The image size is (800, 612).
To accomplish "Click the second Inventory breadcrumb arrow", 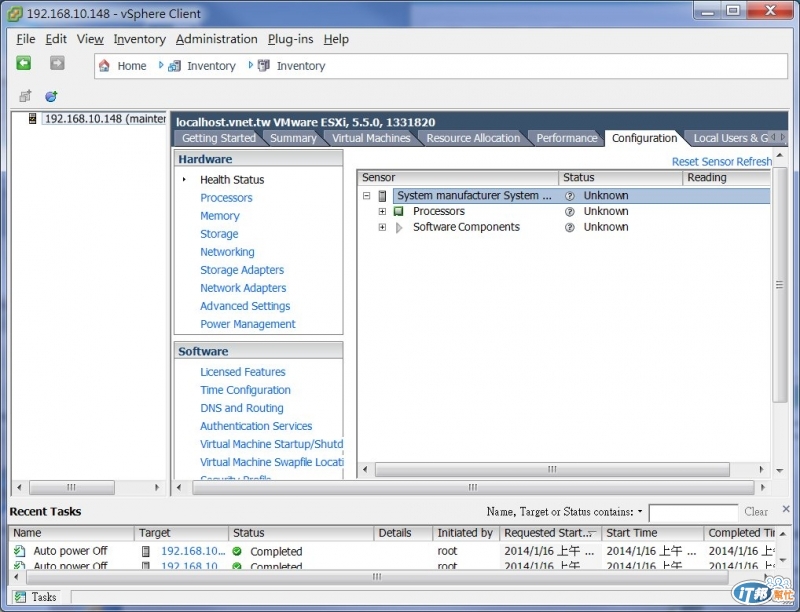I will pyautogui.click(x=251, y=65).
